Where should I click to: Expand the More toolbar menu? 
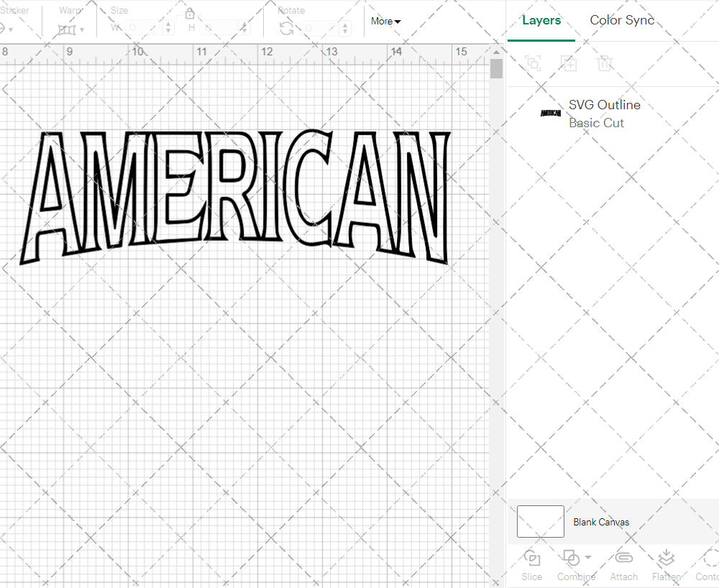[385, 22]
